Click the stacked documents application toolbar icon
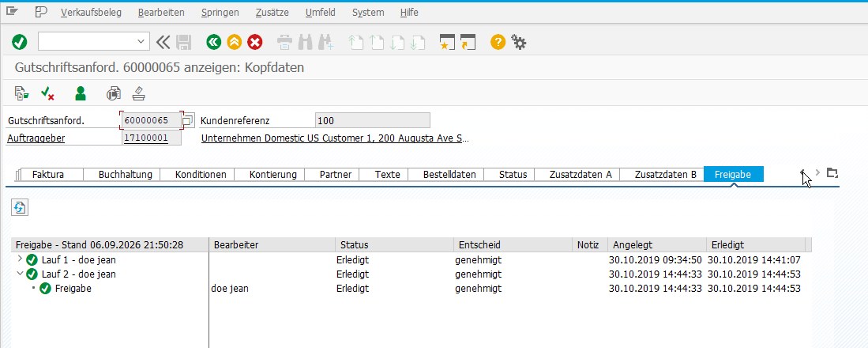Screen dimensions: 868x348 click(x=114, y=93)
